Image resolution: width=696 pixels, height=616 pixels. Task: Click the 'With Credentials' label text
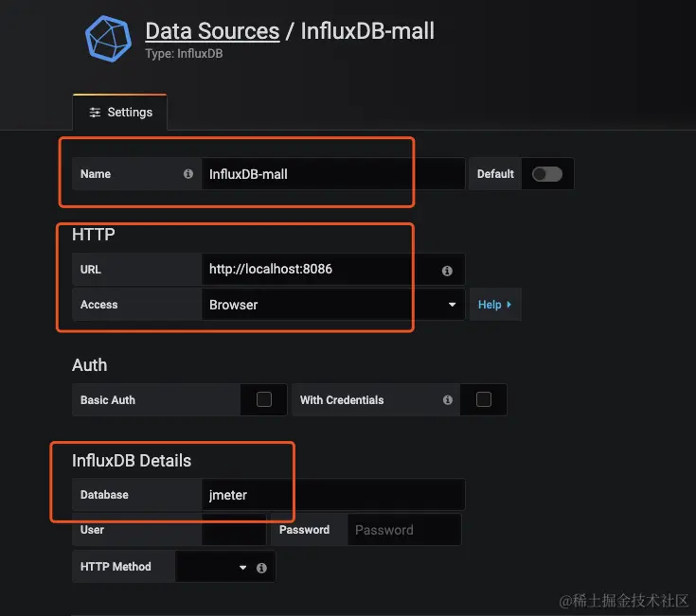pos(342,400)
